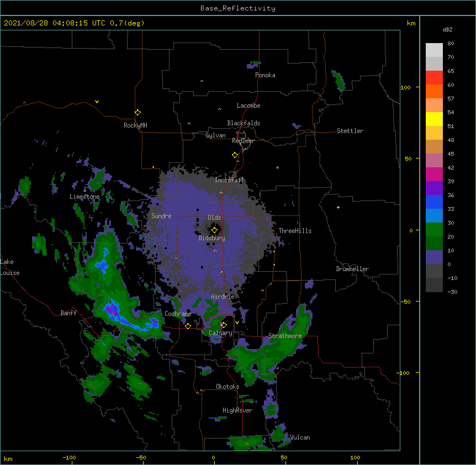476x465 pixels.
Task: Pick the purple swatch between 39 and 36
Action: 434,188
